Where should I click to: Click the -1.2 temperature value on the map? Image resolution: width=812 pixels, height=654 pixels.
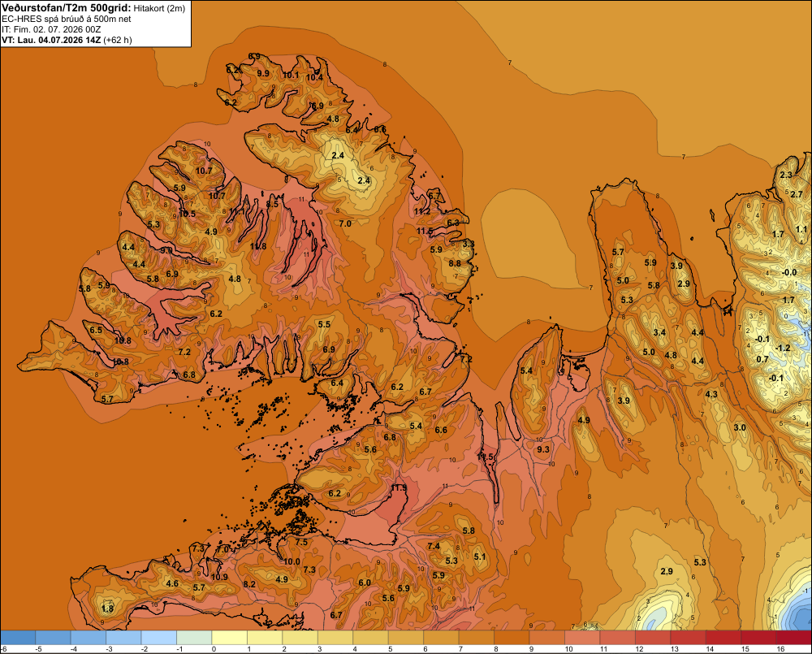(x=783, y=348)
